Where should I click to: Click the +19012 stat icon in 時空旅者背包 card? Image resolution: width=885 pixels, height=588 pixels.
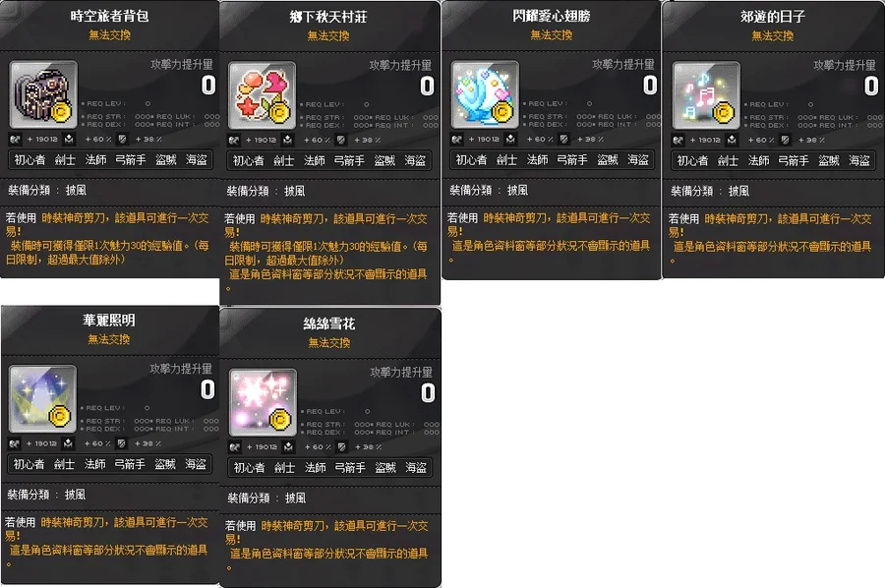coord(15,139)
